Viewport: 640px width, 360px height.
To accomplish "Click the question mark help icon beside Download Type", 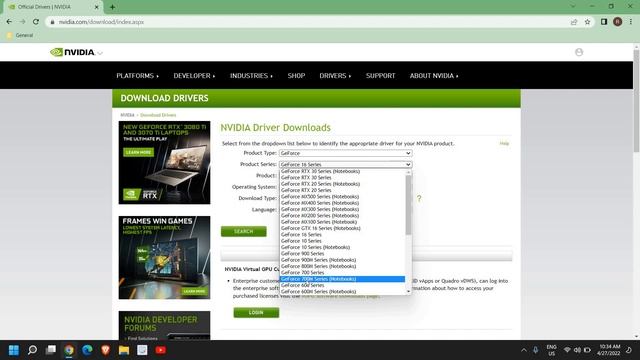I will pos(419,198).
